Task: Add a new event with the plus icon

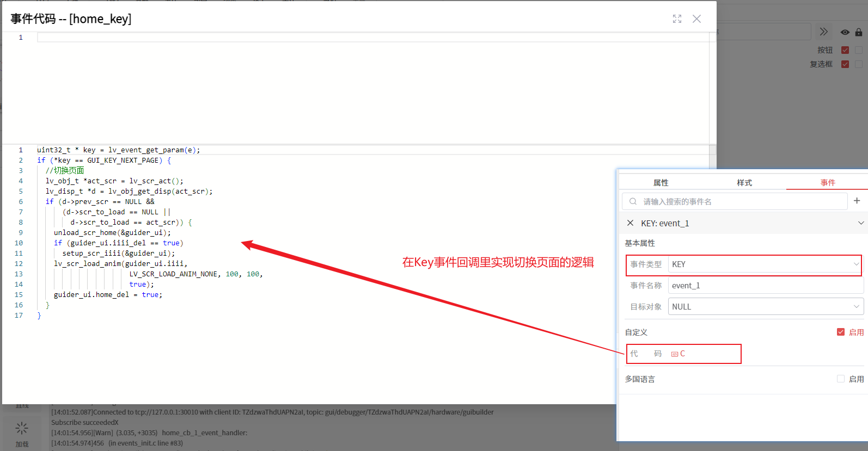Action: (x=857, y=201)
